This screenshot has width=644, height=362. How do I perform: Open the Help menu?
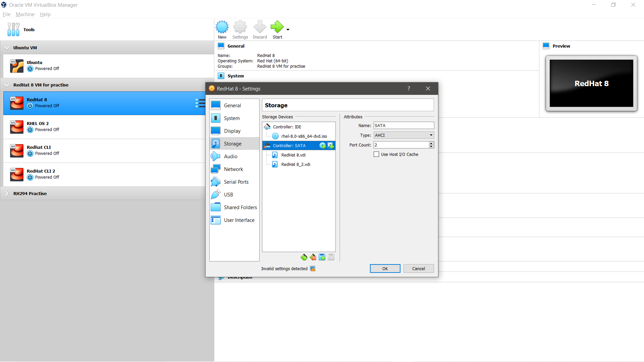pyautogui.click(x=45, y=14)
